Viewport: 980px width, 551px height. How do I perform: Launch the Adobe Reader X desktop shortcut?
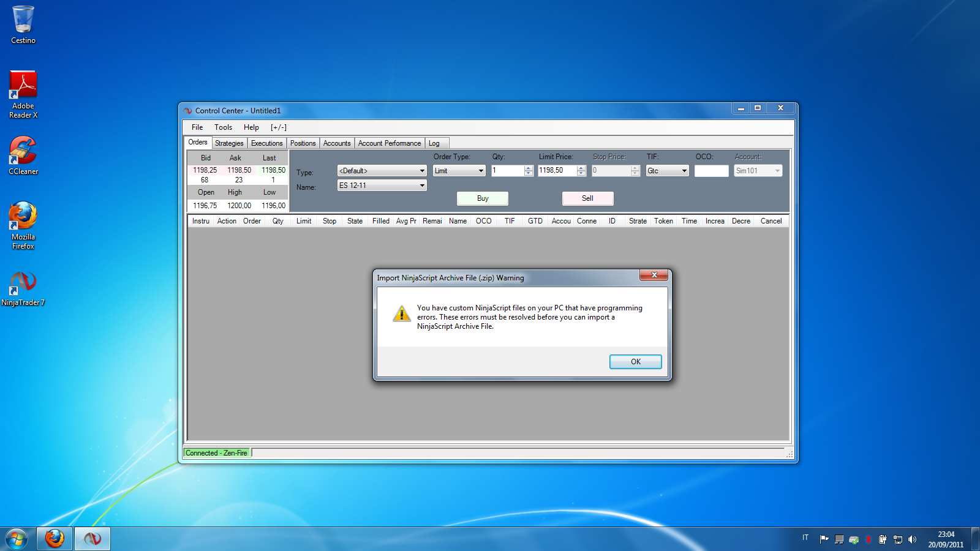point(23,94)
